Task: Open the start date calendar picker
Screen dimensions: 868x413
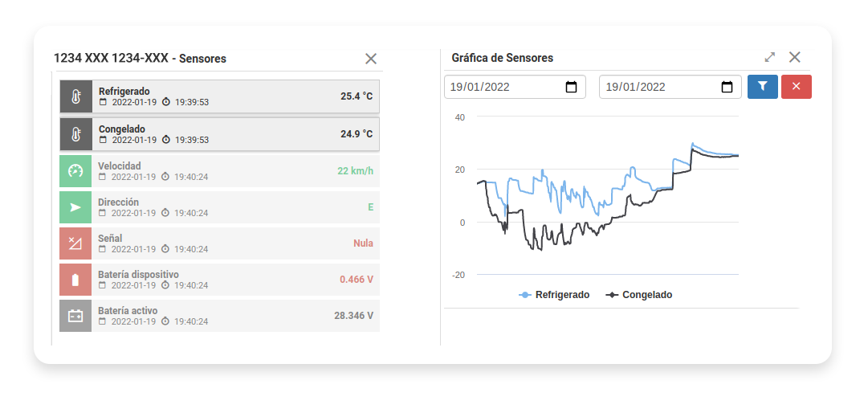Action: pos(572,87)
